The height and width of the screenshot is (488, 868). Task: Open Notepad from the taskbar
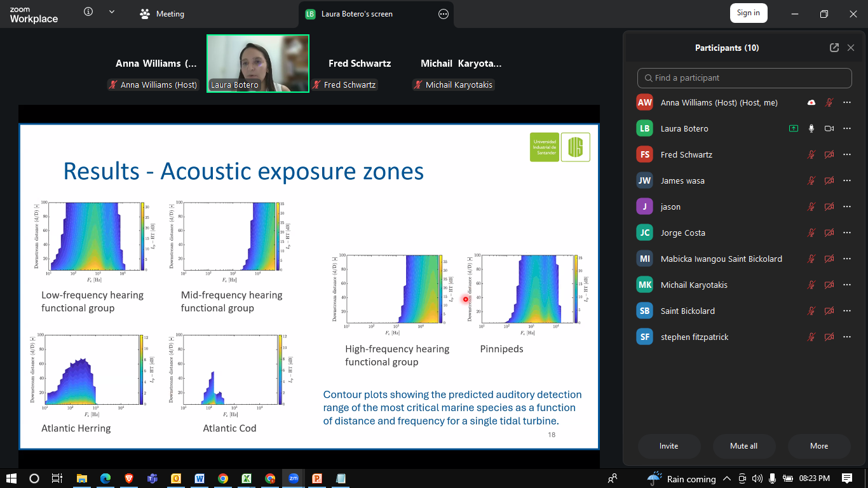[x=341, y=478]
